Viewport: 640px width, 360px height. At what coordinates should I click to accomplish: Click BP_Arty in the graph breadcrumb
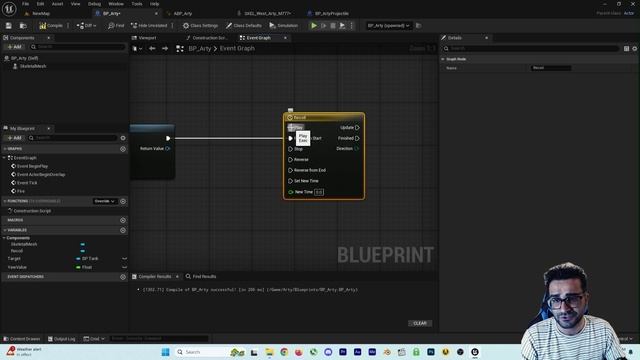pyautogui.click(x=200, y=49)
